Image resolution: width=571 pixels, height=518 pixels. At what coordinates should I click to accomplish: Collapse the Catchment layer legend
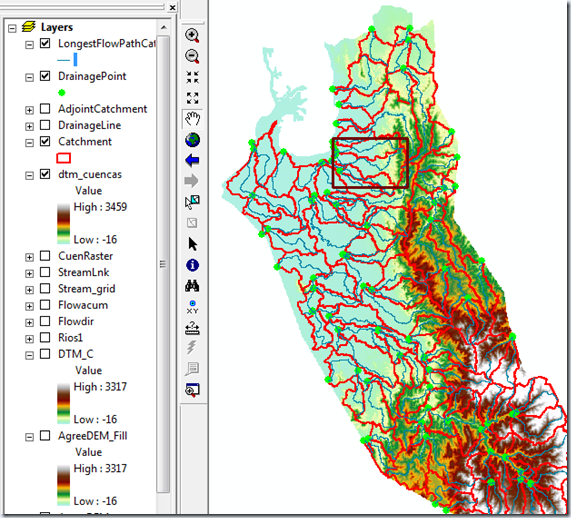[29, 143]
